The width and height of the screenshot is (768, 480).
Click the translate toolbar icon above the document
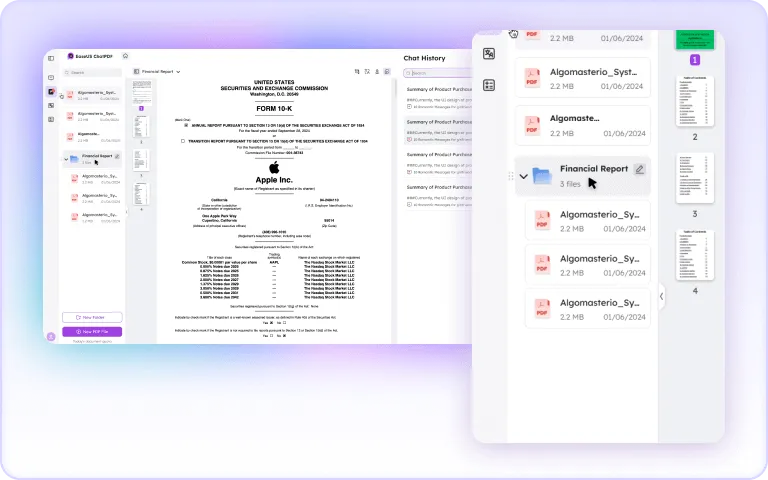tap(367, 72)
